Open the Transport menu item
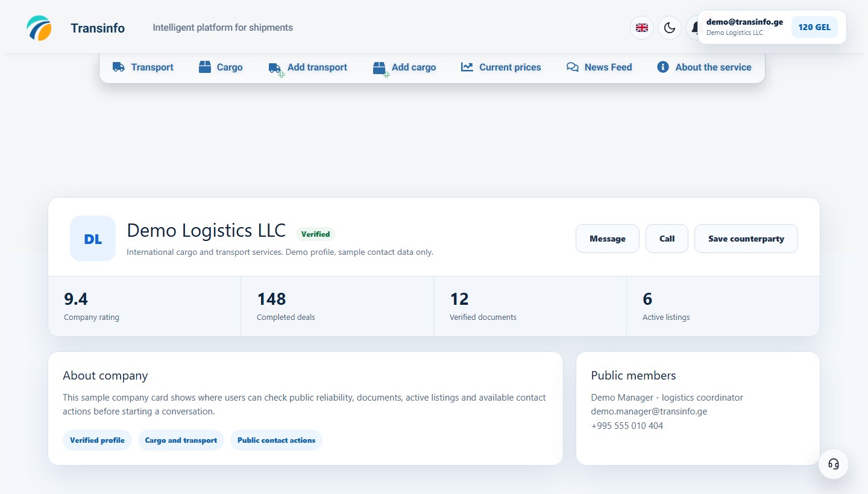Image resolution: width=868 pixels, height=494 pixels. tap(143, 67)
